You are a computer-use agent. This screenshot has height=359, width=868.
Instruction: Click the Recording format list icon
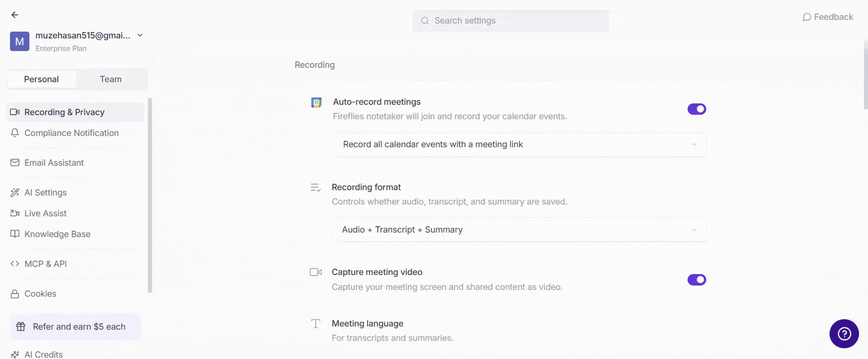pos(316,188)
